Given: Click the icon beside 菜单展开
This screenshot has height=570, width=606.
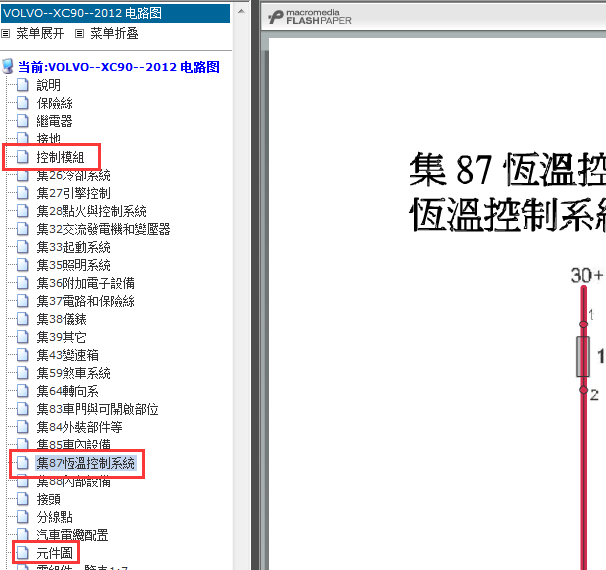Looking at the screenshot, I should click(6, 34).
